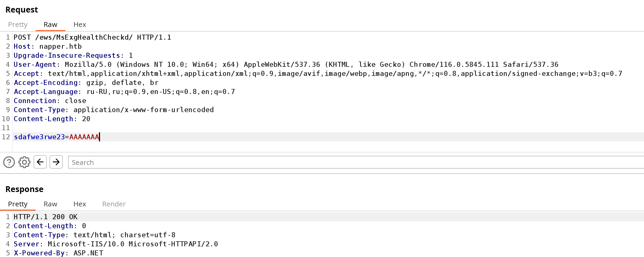Go to previous search match arrow

pyautogui.click(x=40, y=162)
